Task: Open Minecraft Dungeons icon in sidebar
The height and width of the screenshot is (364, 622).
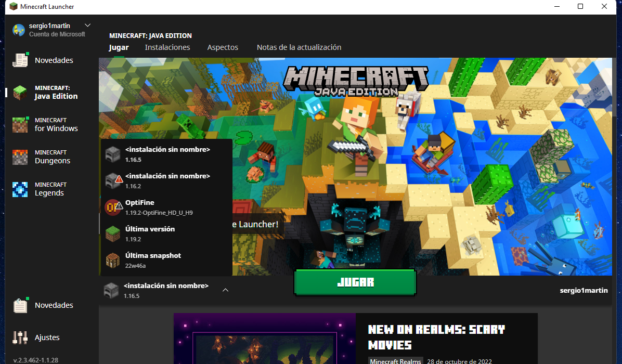Action: pos(20,157)
